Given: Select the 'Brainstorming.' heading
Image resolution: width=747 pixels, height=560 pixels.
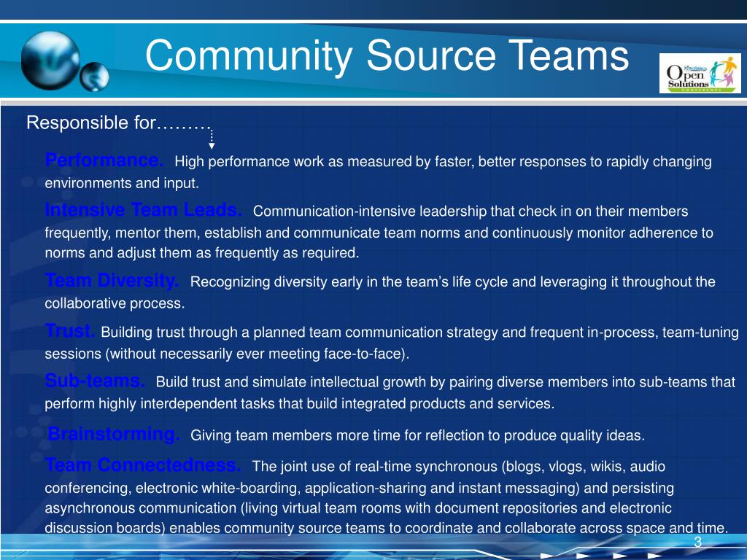Looking at the screenshot, I should [x=114, y=434].
